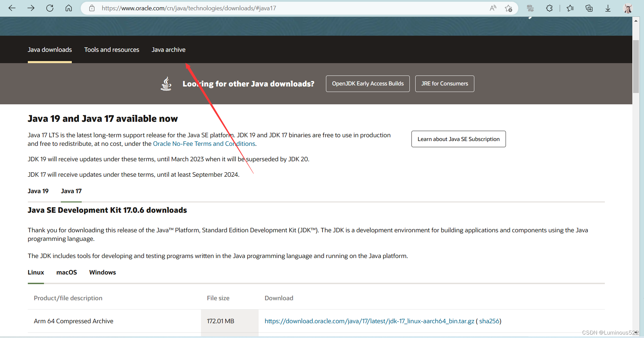Image resolution: width=644 pixels, height=338 pixels.
Task: Switch to the Java 19 tab
Action: 38,191
